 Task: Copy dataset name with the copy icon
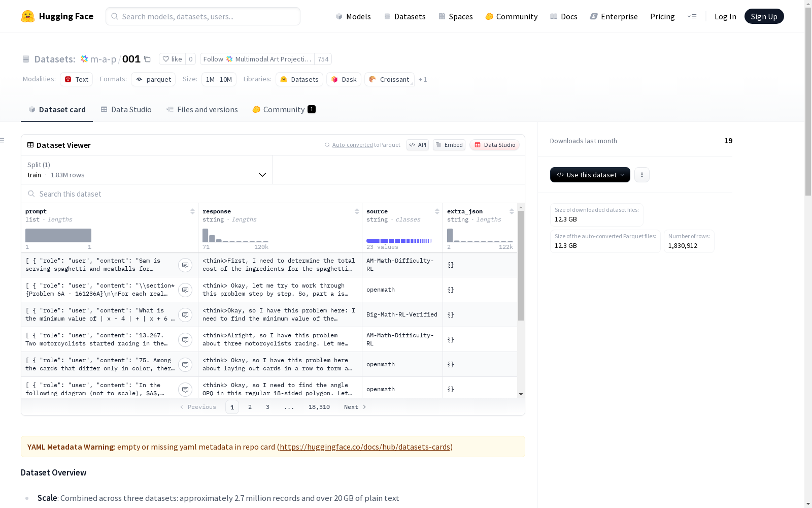click(x=147, y=59)
